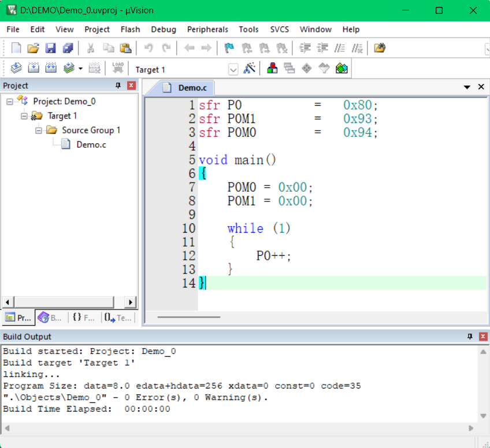The height and width of the screenshot is (448, 490).
Task: Comment out the selection
Action: pyautogui.click(x=339, y=48)
